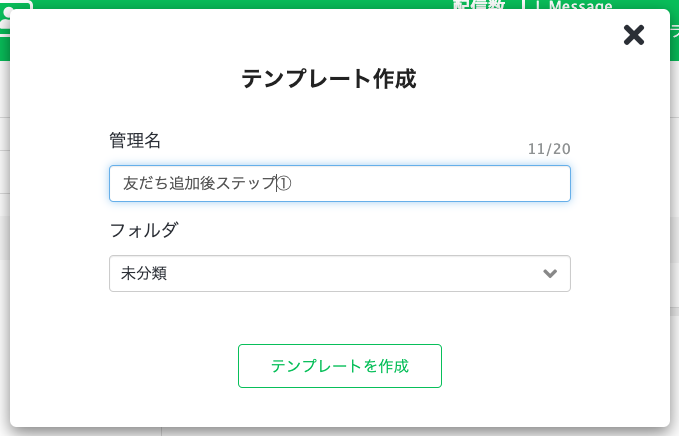679x436 pixels.
Task: Click the chevron arrow in folder selector
Action: (550, 273)
